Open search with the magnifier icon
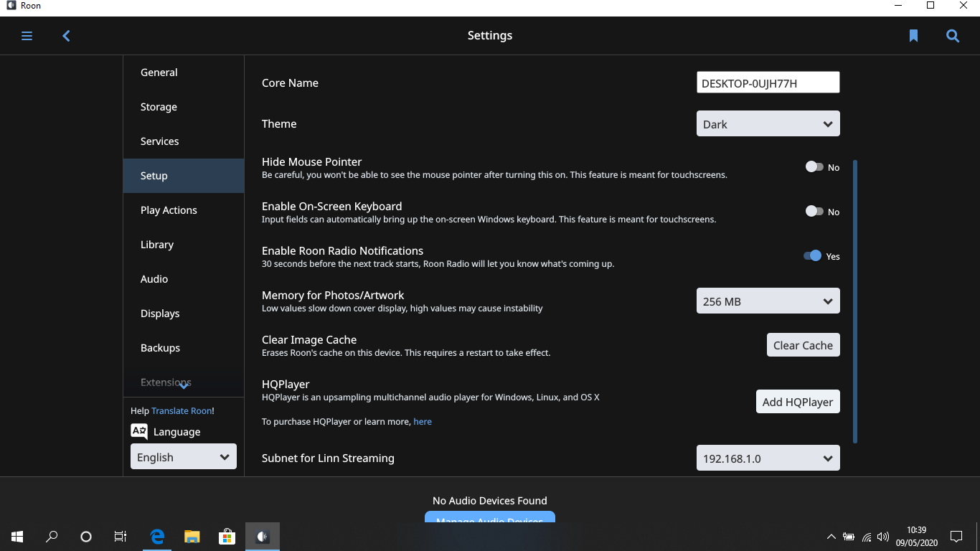This screenshot has width=980, height=551. 953,36
